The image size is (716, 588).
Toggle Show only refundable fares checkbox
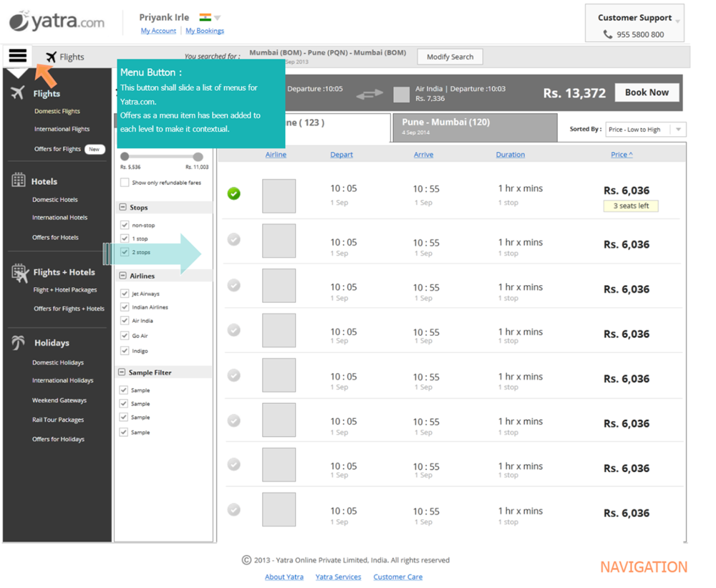point(124,183)
